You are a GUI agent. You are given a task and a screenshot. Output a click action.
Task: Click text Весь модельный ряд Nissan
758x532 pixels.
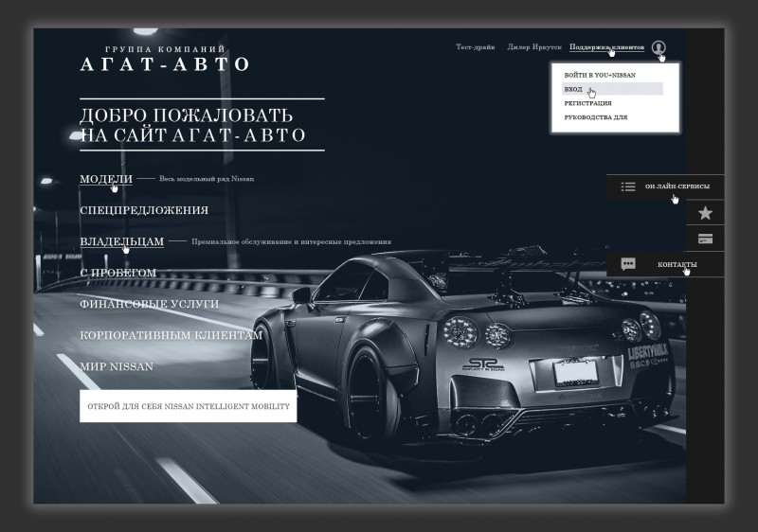(x=207, y=179)
